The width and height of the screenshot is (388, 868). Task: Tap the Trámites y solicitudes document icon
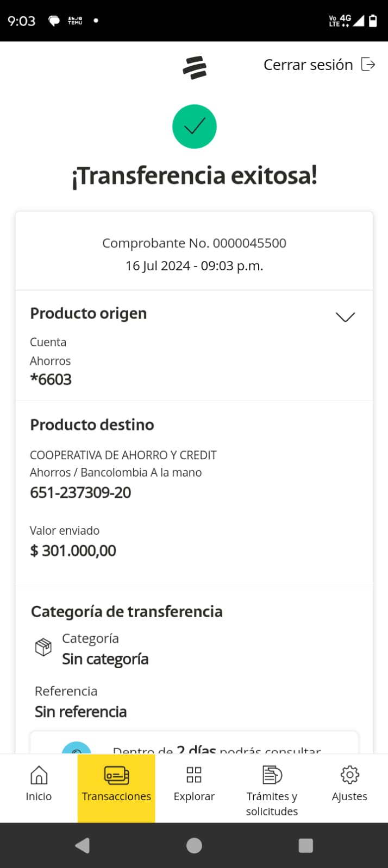(x=272, y=775)
